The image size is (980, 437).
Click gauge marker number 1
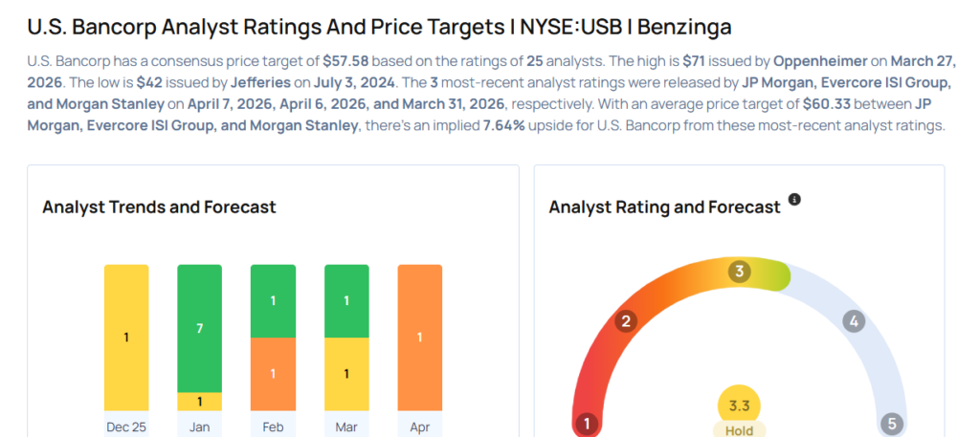(587, 423)
